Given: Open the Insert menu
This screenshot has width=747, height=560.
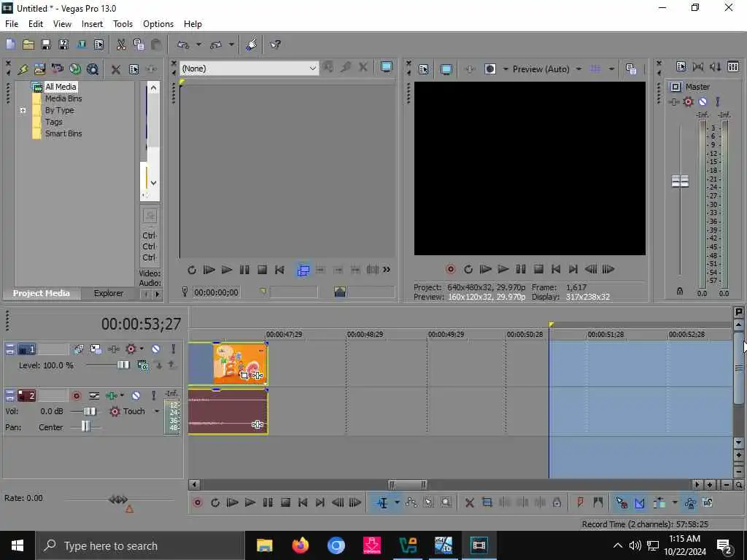Looking at the screenshot, I should tap(92, 24).
